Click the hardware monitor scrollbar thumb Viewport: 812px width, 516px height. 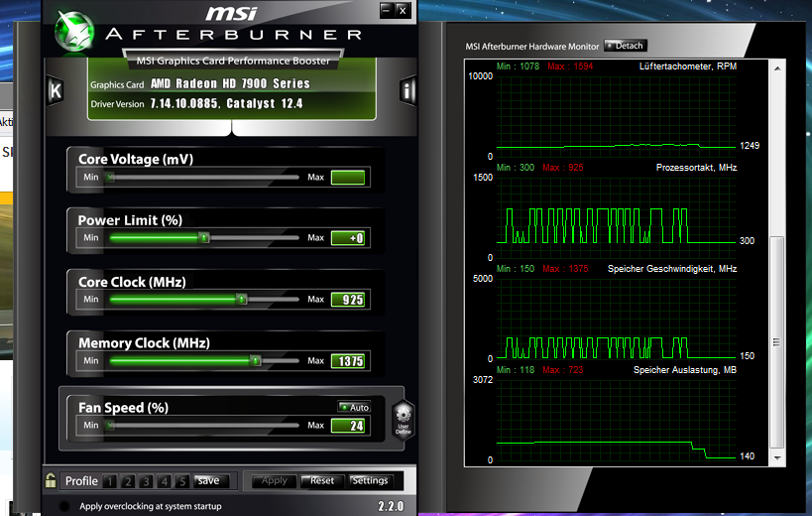776,342
